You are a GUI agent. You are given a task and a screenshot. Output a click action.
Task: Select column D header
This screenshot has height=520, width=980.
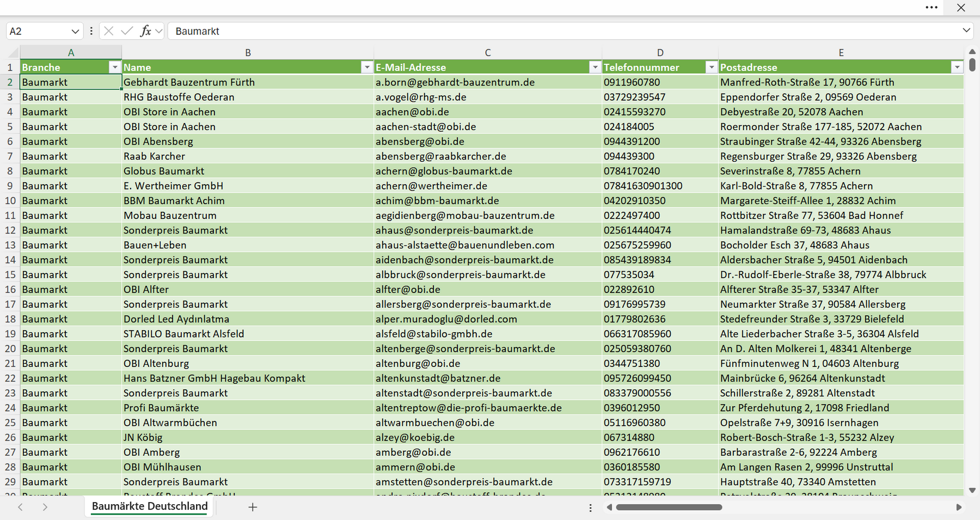[x=660, y=53]
